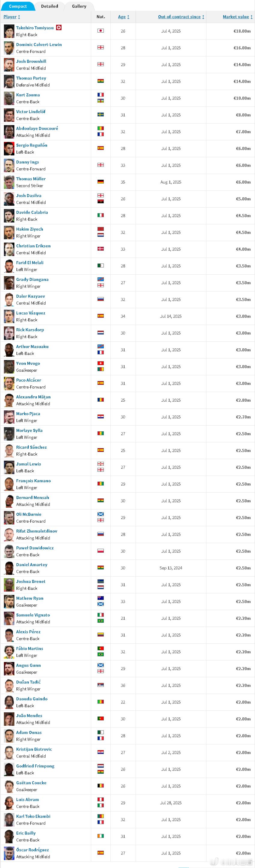This screenshot has height=868, width=255.
Task: Click Hakim Ziyech's portrait thumbnail
Action: (x=9, y=232)
